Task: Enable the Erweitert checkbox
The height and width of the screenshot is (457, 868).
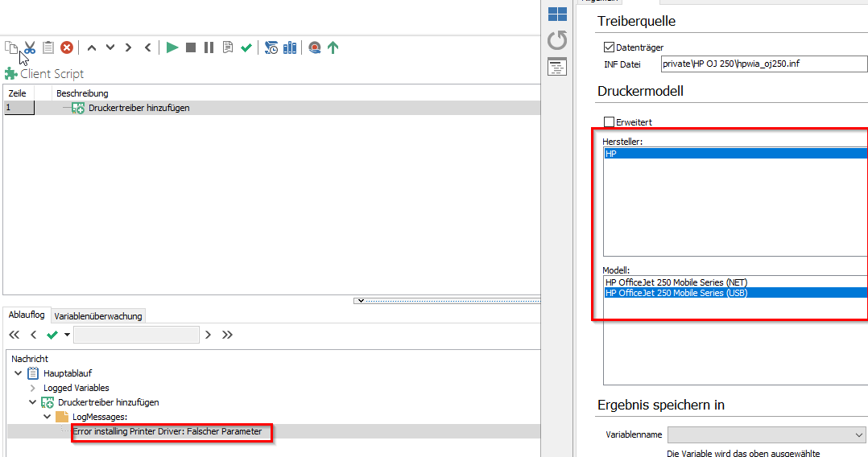Action: [x=609, y=122]
